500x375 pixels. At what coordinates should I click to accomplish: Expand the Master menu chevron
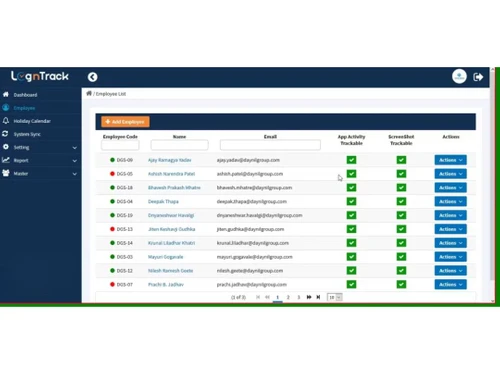[x=75, y=174]
